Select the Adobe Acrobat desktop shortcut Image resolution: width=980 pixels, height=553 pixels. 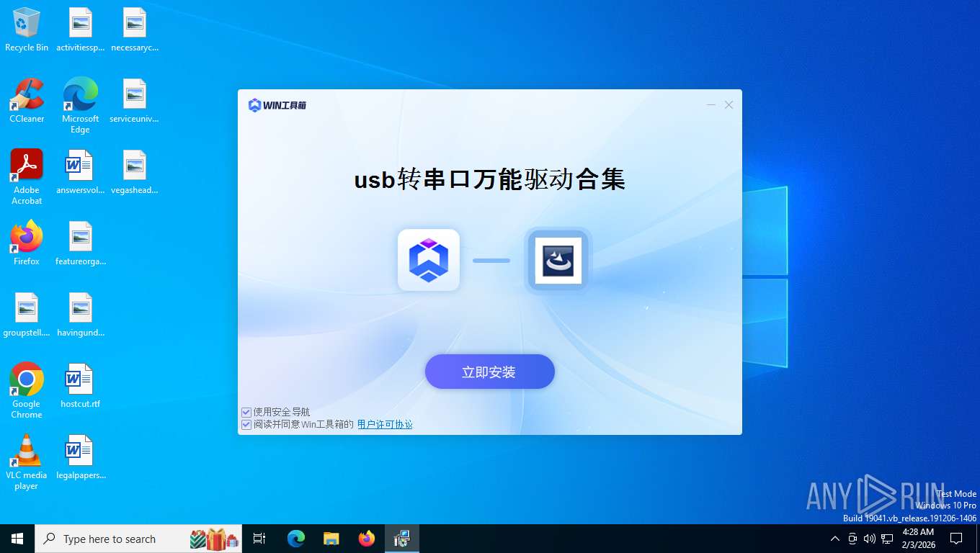tap(27, 177)
